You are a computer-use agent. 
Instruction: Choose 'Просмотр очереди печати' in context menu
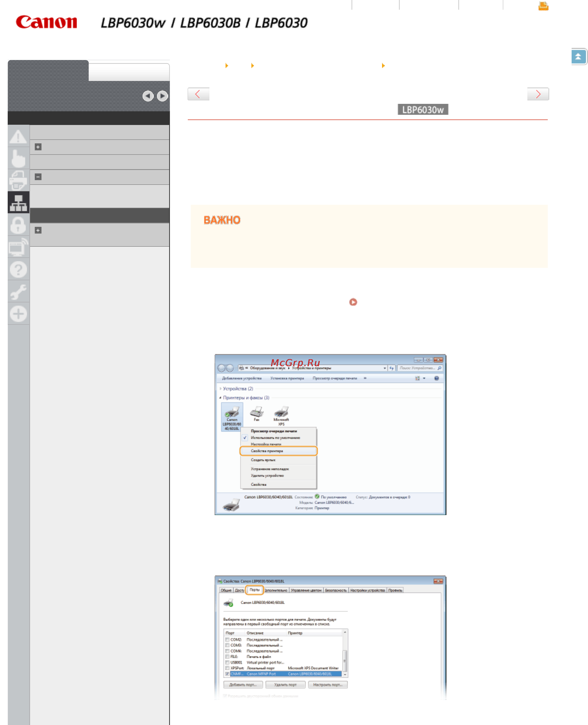pos(274,431)
